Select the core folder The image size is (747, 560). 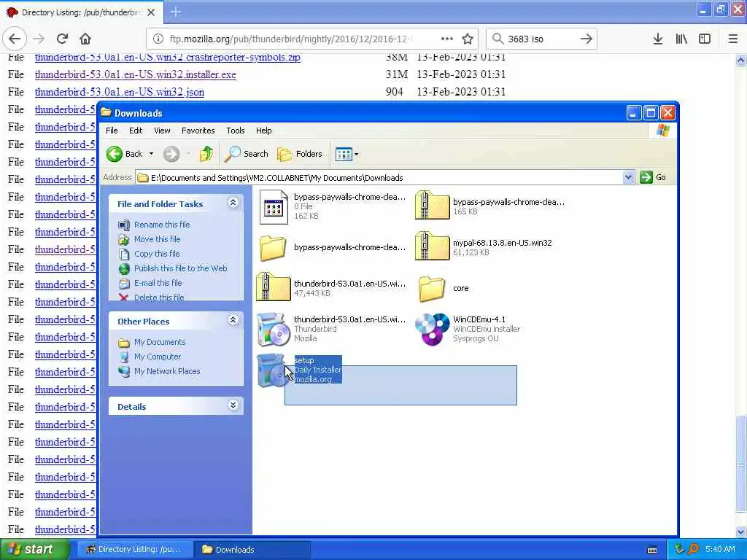click(432, 288)
